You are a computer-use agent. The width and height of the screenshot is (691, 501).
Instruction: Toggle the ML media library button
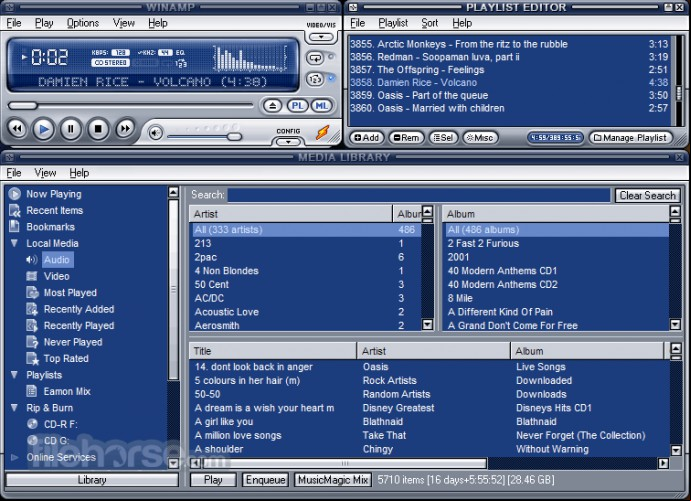pyautogui.click(x=321, y=106)
